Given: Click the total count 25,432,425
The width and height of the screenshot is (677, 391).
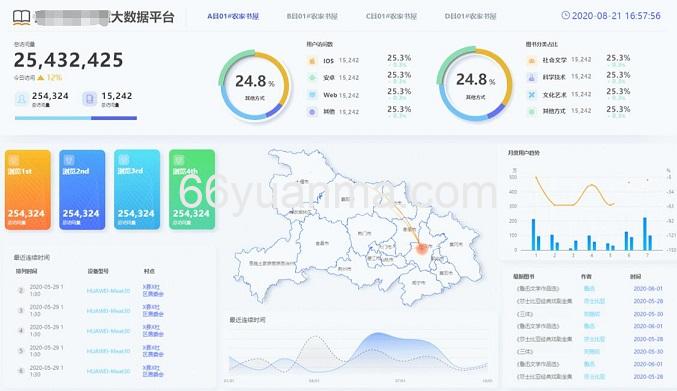Looking at the screenshot, I should click(69, 60).
